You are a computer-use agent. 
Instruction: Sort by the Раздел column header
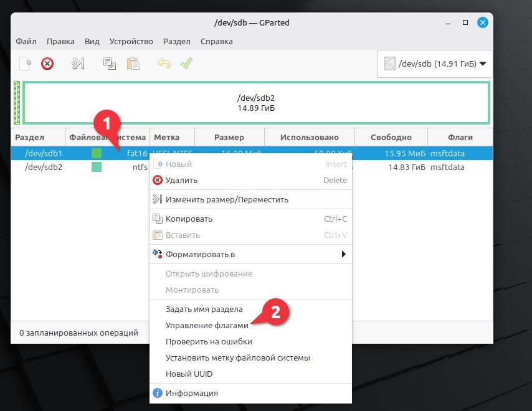tap(38, 138)
